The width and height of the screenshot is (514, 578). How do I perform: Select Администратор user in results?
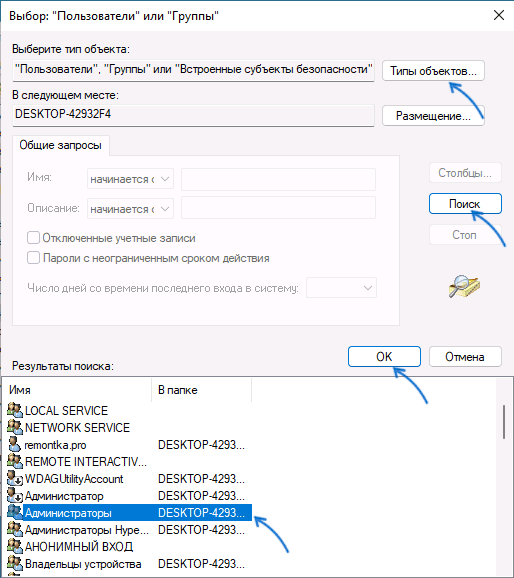click(x=64, y=496)
